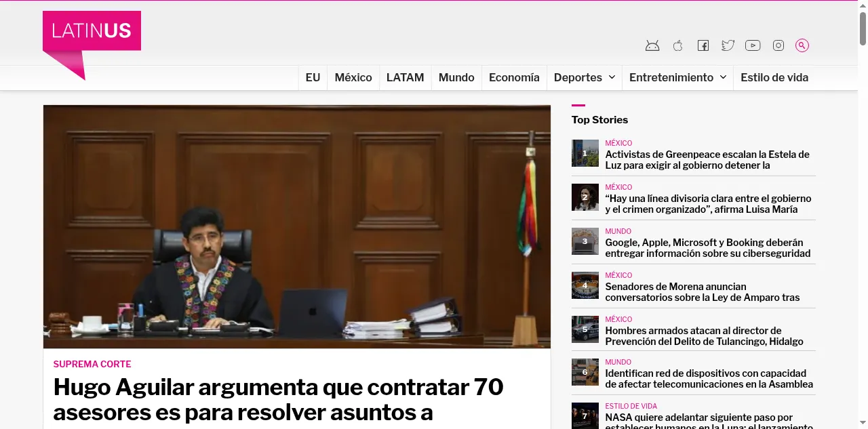Select the México menu item
Image resolution: width=868 pixels, height=429 pixels.
coord(353,77)
